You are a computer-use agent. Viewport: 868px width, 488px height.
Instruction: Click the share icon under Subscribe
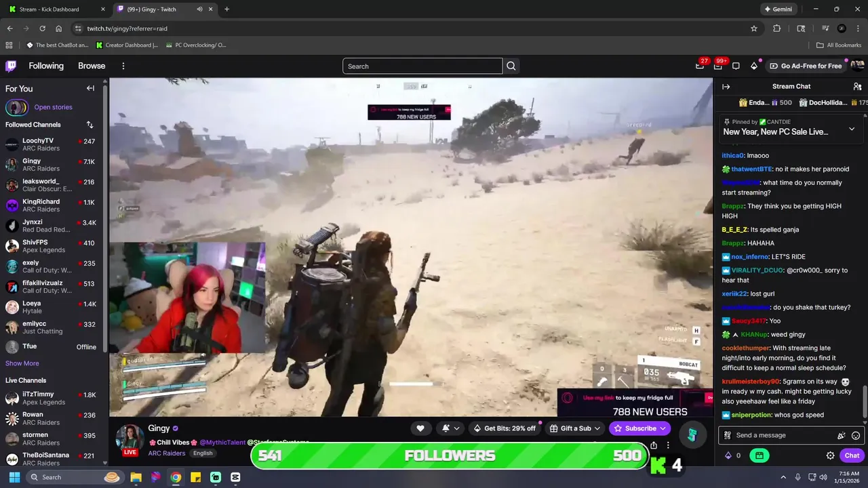point(654,445)
